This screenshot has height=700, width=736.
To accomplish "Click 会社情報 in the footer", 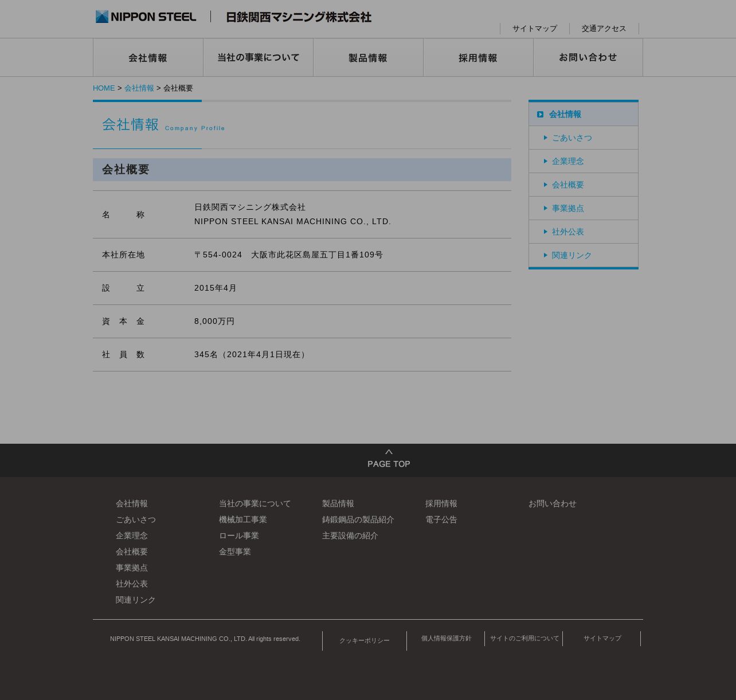I will [x=132, y=503].
